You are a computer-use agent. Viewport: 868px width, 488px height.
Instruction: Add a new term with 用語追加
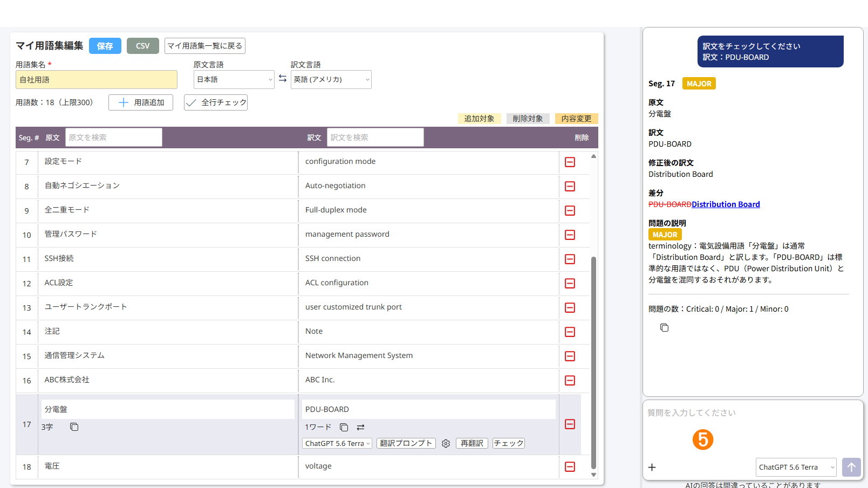[x=141, y=102]
